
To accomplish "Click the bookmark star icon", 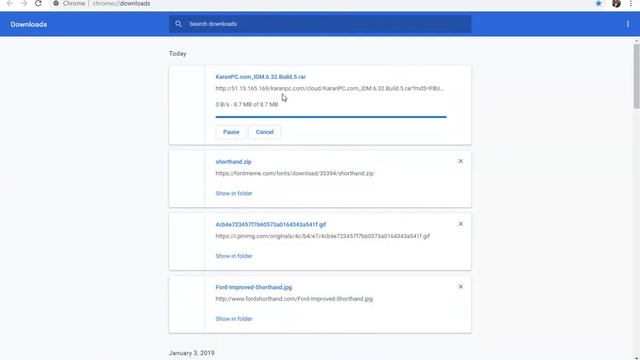I will (x=598, y=3).
